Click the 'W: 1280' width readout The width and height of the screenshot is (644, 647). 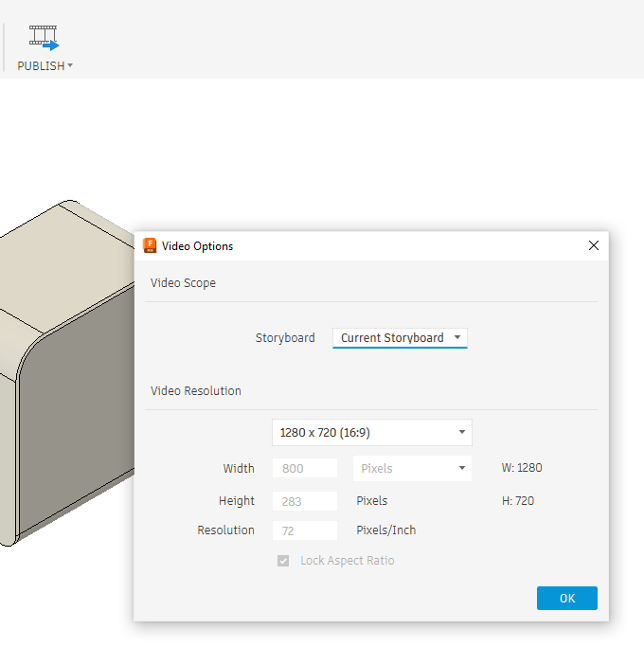pos(522,468)
